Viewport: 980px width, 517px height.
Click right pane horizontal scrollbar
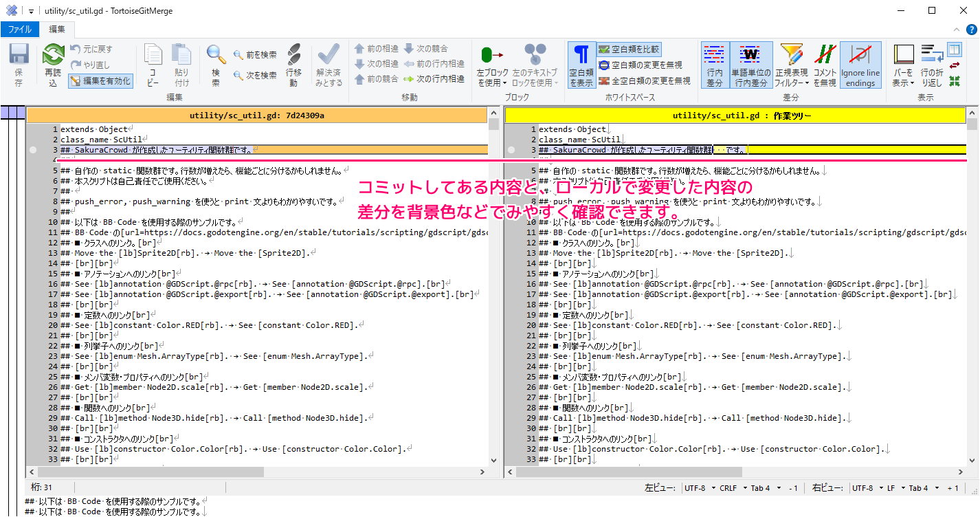coord(736,472)
